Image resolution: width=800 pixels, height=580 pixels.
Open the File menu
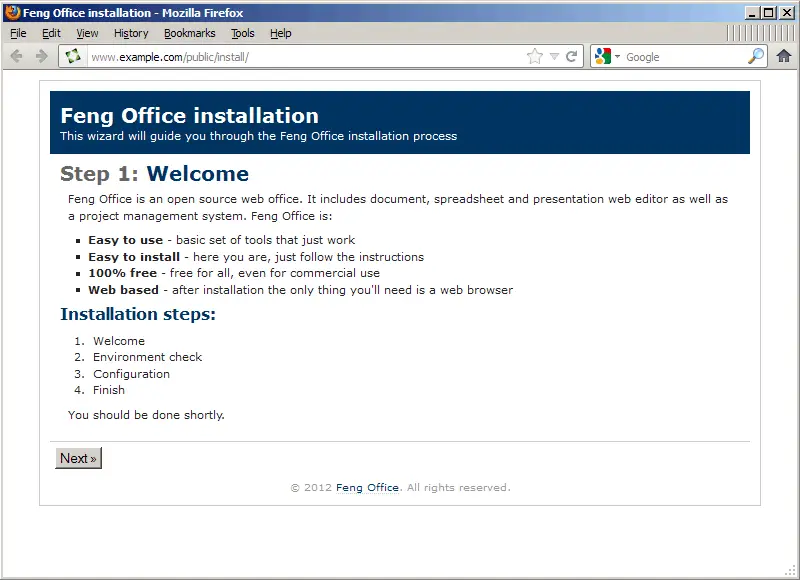[x=18, y=33]
